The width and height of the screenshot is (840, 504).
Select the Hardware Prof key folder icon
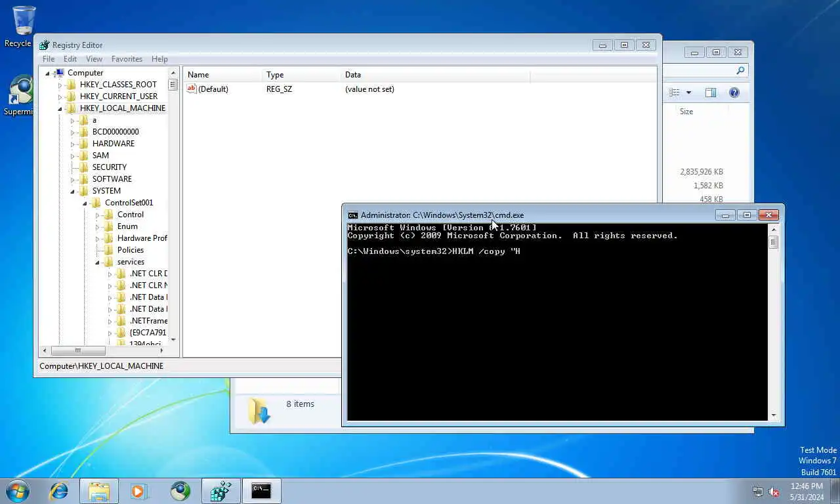tap(108, 238)
